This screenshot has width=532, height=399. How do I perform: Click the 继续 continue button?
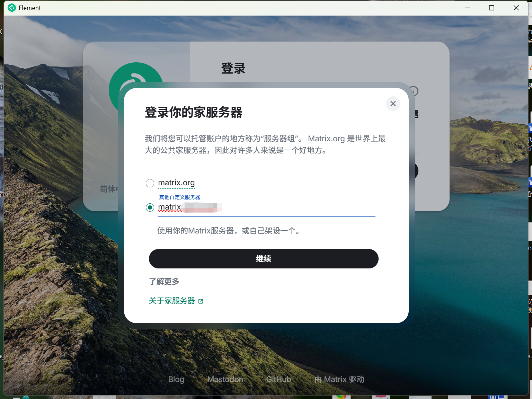[x=264, y=259]
